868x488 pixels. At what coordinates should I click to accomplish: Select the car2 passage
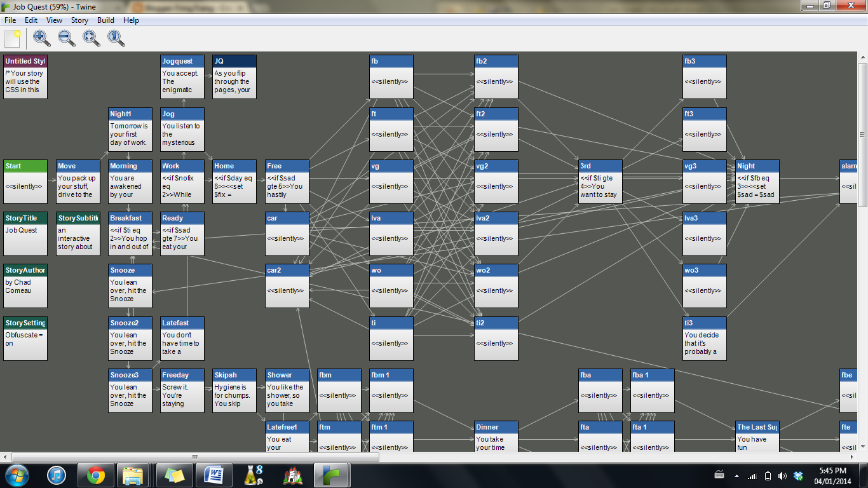(x=287, y=285)
